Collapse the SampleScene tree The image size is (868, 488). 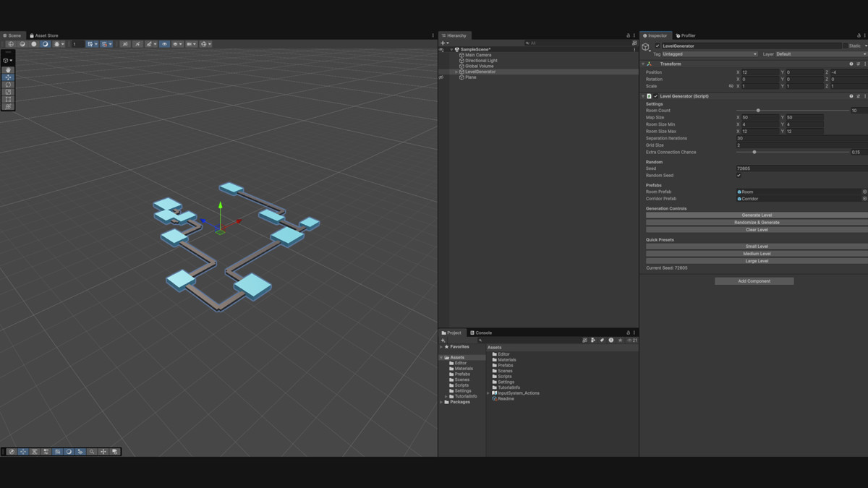pos(451,50)
